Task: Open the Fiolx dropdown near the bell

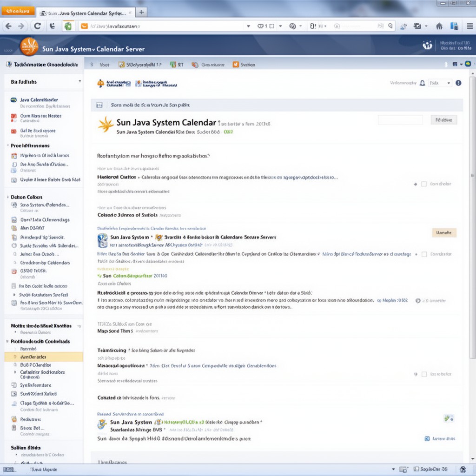Action: (440, 83)
